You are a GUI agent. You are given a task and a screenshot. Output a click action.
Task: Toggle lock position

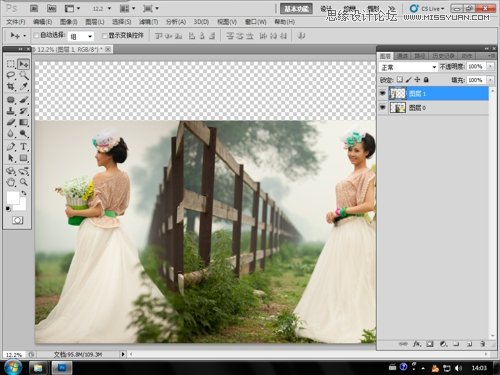coord(417,80)
